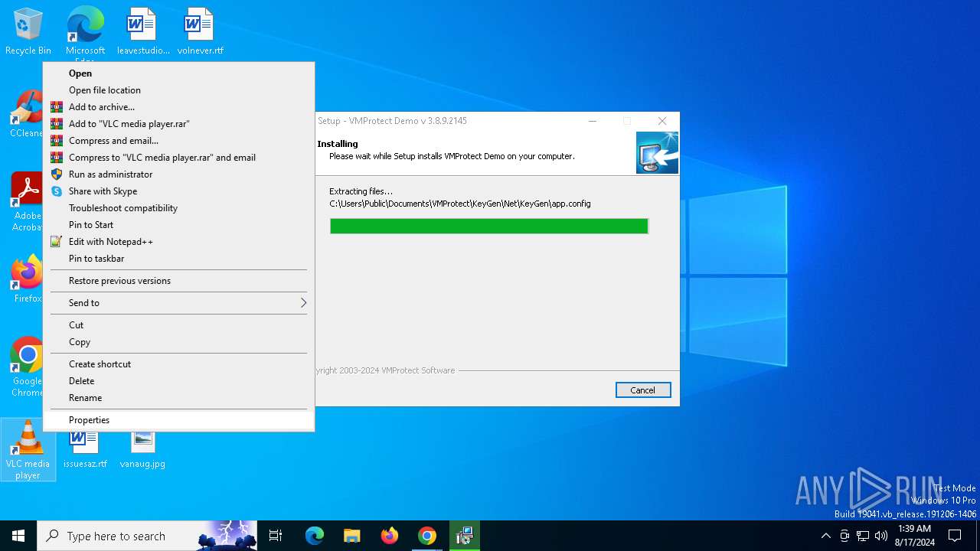Choose Restore previous versions
980x551 pixels.
coord(178,281)
